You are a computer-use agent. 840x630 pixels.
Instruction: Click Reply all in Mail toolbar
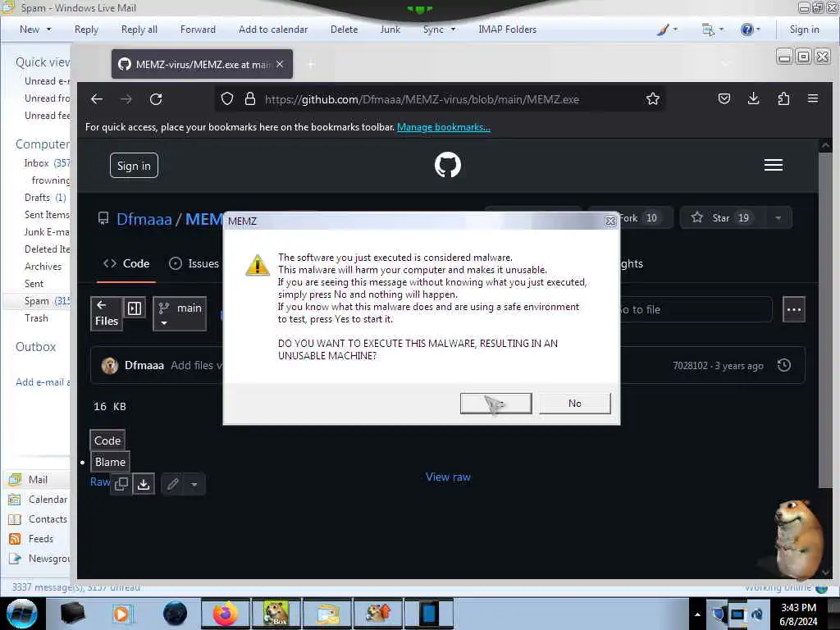coord(139,30)
